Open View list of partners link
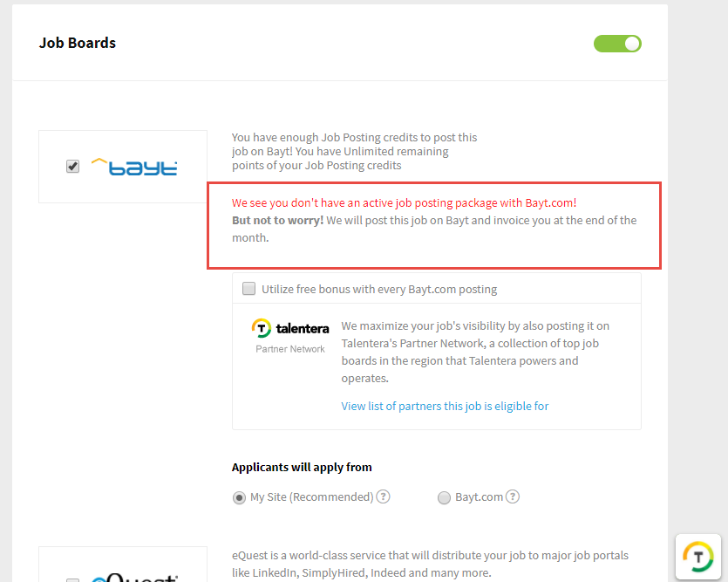This screenshot has height=582, width=728. (x=445, y=406)
